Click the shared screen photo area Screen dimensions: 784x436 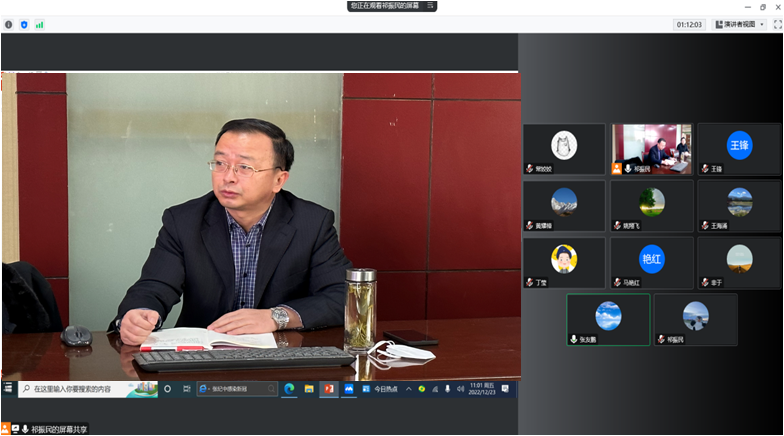260,226
